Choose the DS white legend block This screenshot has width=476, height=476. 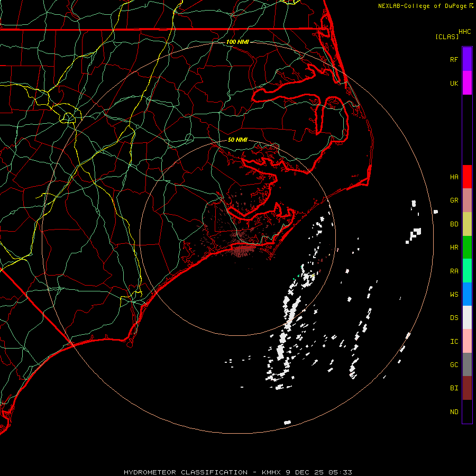(x=467, y=317)
